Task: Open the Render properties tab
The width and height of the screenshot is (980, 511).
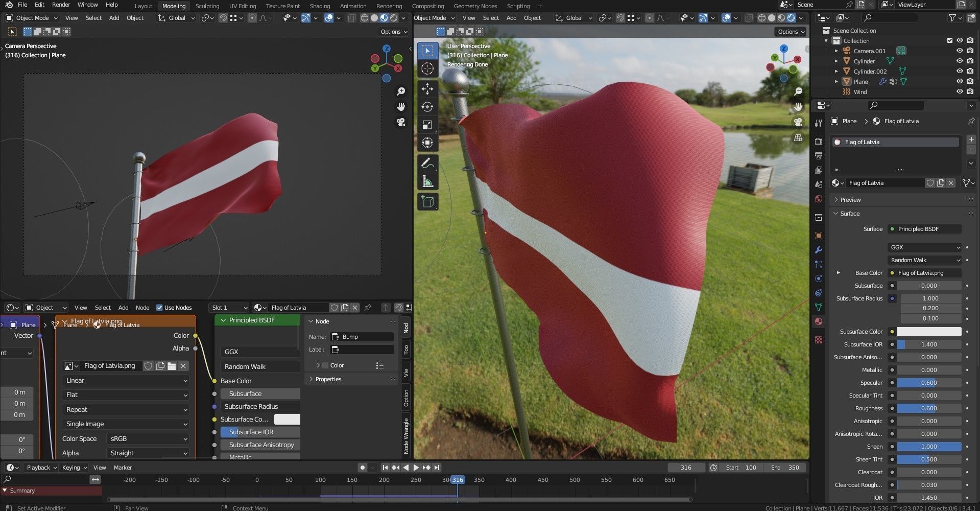Action: click(x=819, y=141)
